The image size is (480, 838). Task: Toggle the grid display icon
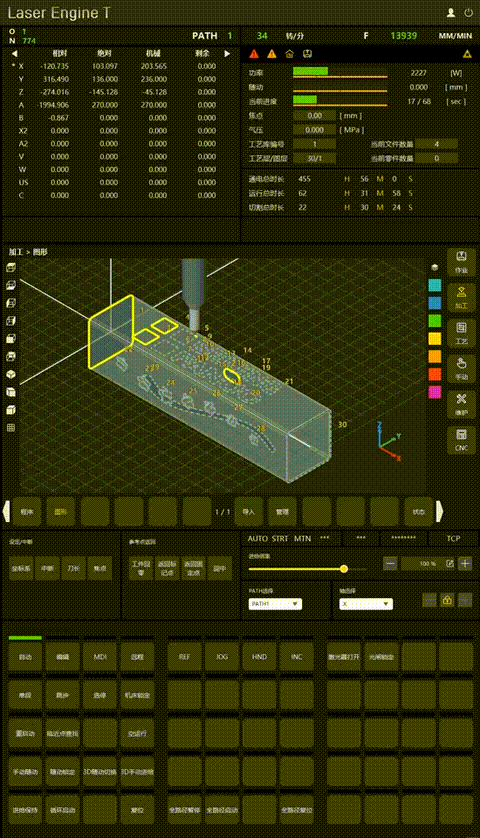pyautogui.click(x=11, y=428)
